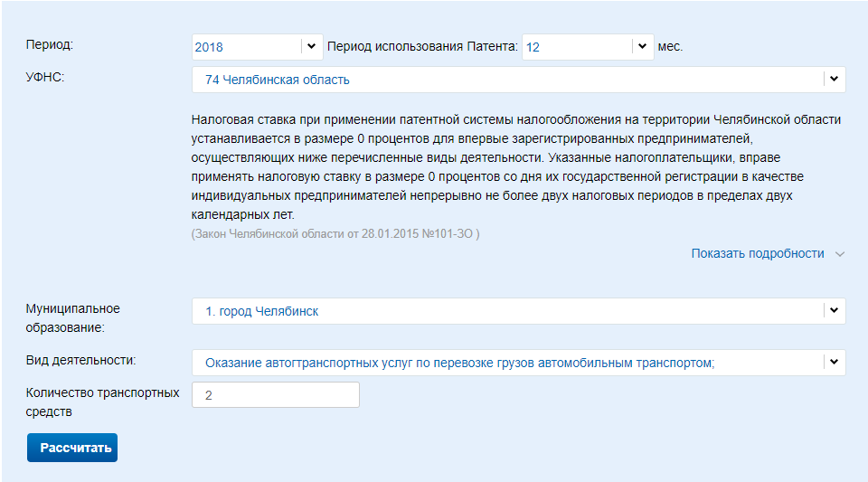Open the year dropdown arrow beside 2018
The image size is (868, 482).
click(x=311, y=46)
